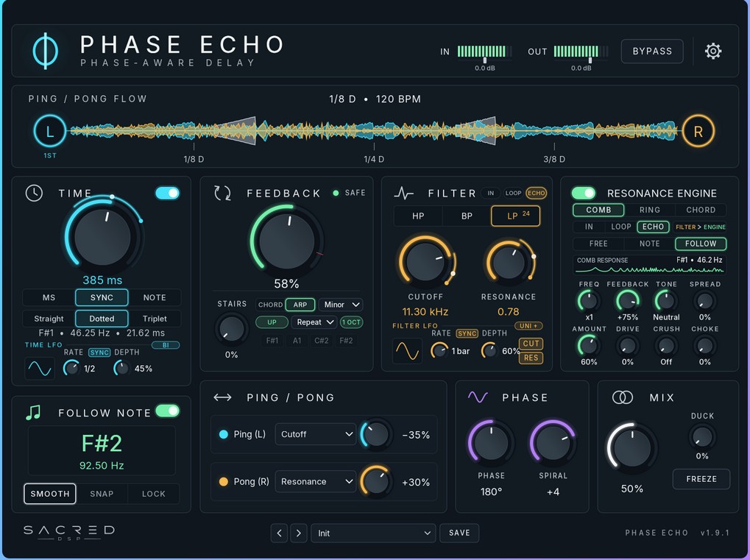Go to previous preset arrow

280,533
